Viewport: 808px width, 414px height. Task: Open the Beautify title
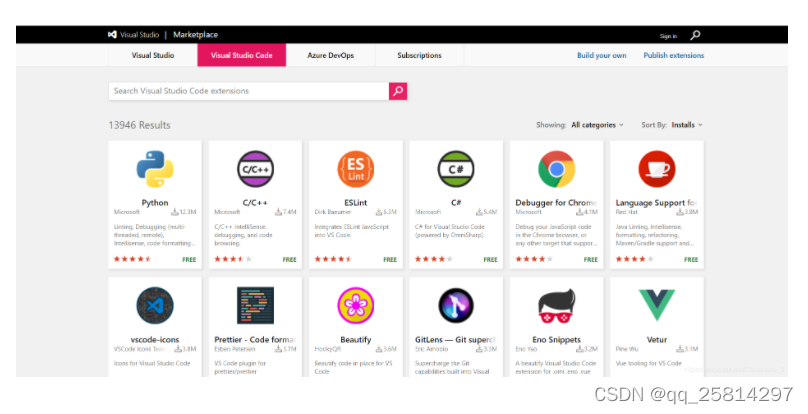tap(356, 339)
